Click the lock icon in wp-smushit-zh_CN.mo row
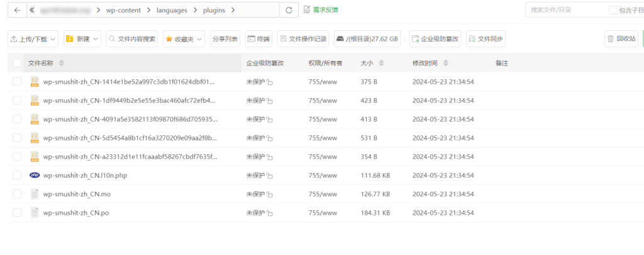644x255 pixels. (270, 195)
